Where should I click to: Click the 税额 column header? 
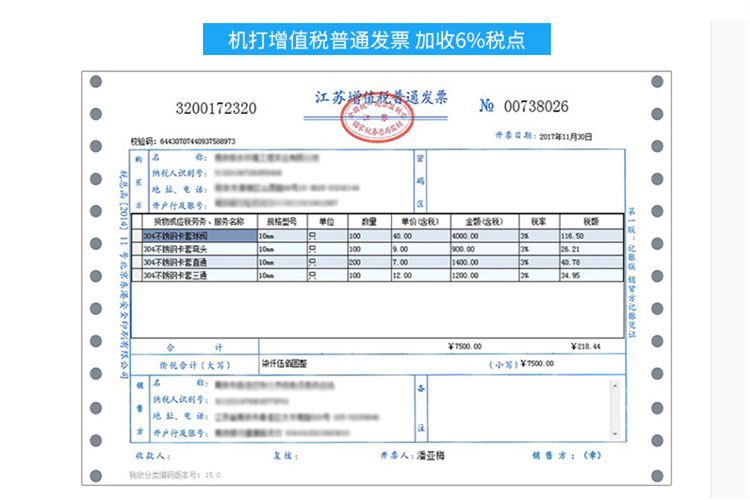pyautogui.click(x=591, y=222)
